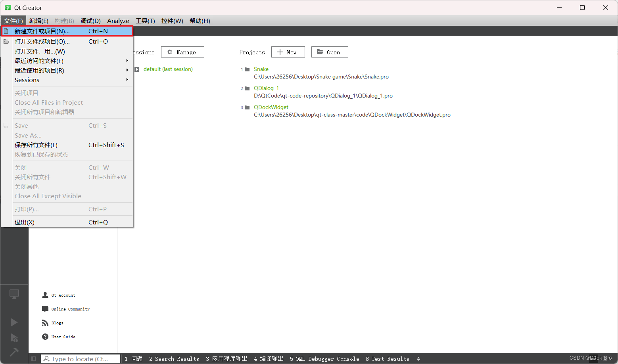Click the greyed Close All Files in Project entry

pyautogui.click(x=67, y=102)
